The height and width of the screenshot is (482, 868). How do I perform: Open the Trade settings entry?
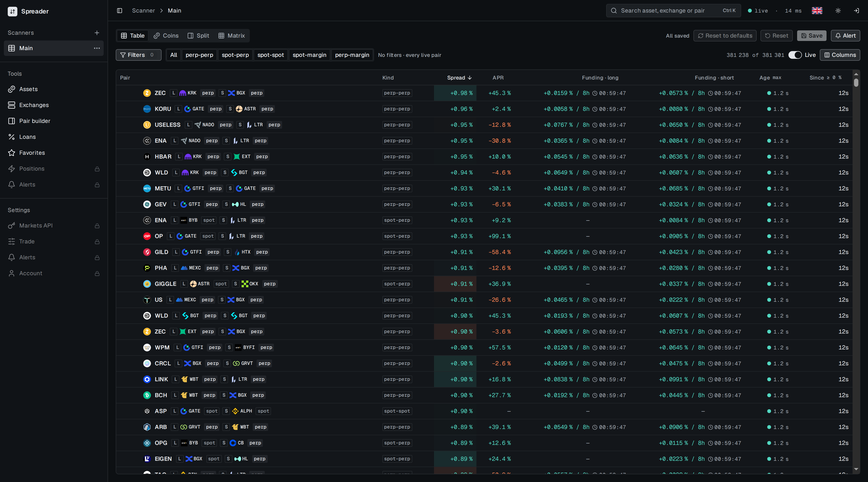tap(54, 241)
